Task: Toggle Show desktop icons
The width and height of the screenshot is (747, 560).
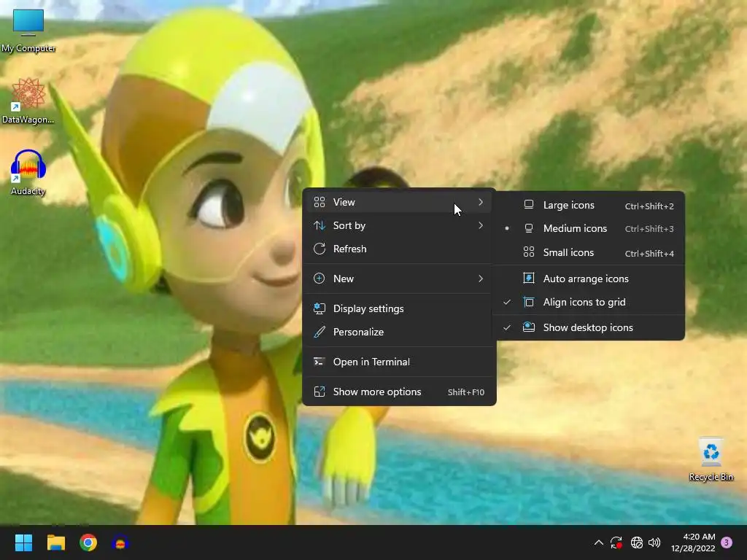Action: 589,327
